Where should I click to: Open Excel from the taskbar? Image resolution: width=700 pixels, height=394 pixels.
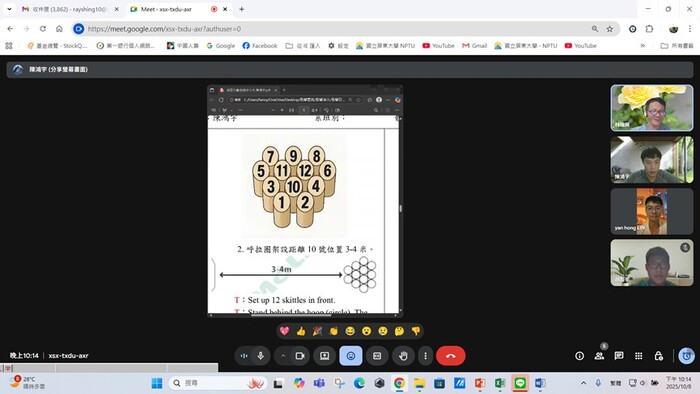tap(500, 383)
